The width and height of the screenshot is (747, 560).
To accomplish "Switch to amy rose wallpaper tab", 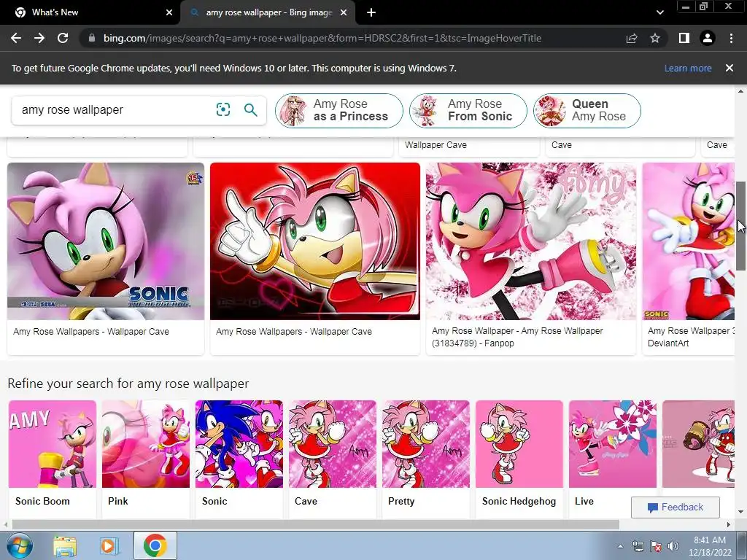I will (268, 12).
